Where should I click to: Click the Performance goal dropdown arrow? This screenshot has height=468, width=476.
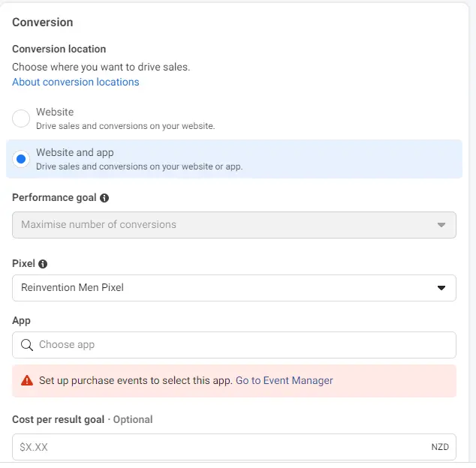[x=441, y=225]
